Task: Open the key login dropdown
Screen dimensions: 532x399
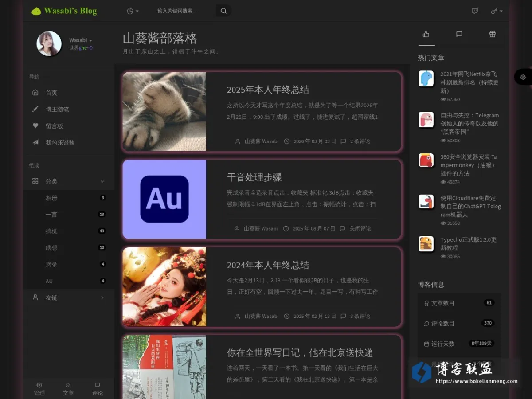Action: [x=497, y=11]
